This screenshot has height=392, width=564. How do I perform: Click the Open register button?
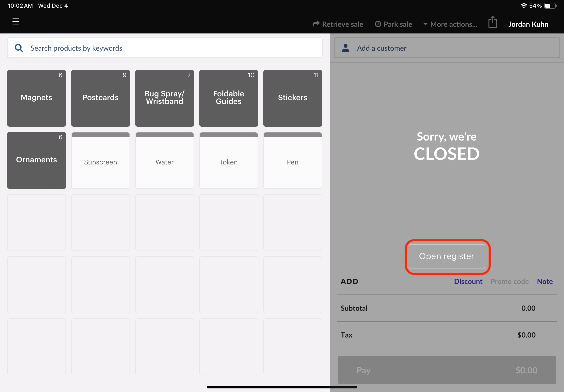coord(447,256)
